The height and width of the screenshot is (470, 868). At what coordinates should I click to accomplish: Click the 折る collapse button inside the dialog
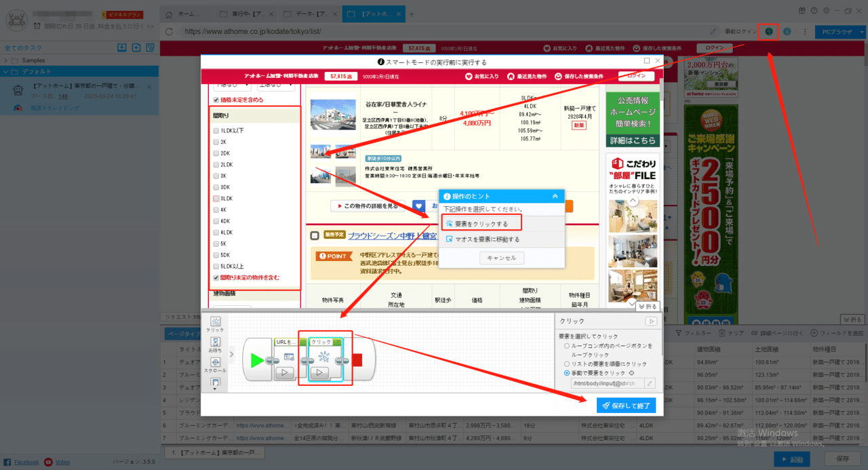pyautogui.click(x=648, y=307)
